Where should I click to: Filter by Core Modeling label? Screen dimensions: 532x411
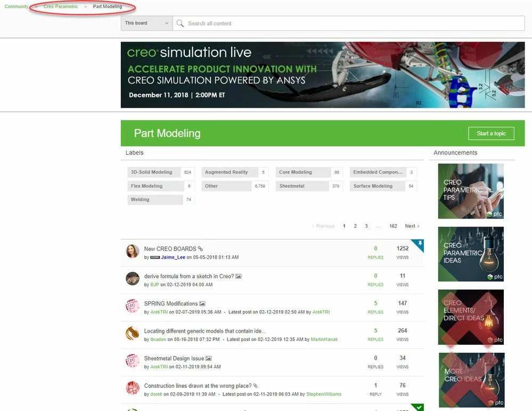309,172
